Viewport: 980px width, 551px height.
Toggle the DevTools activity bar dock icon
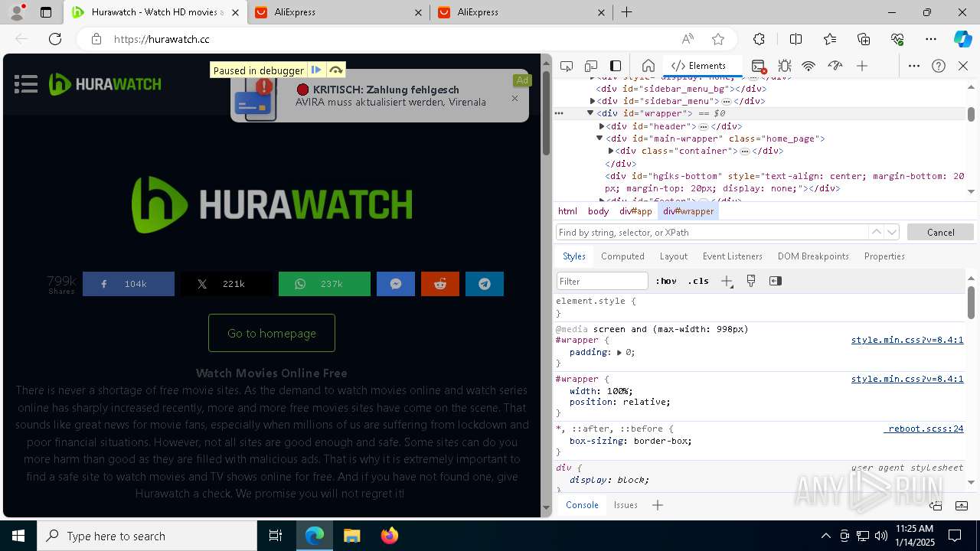pos(616,66)
